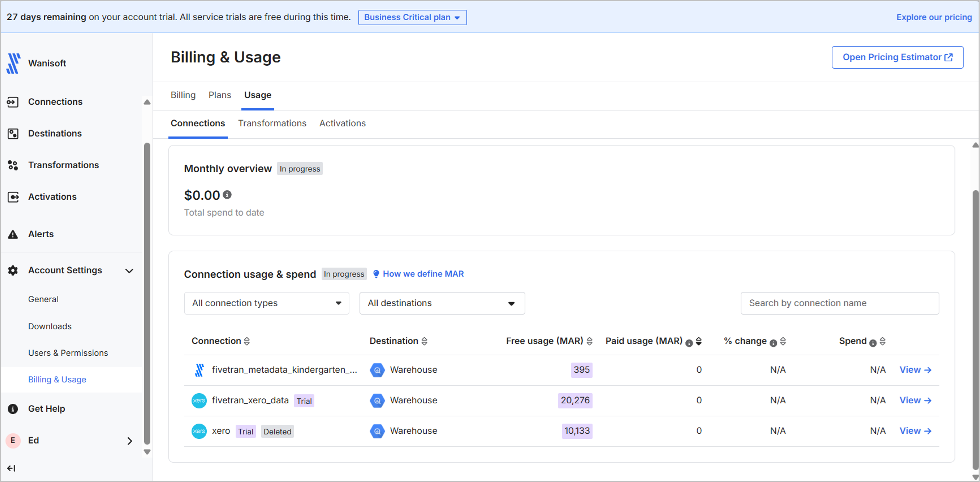
Task: Click the Transformations sidebar icon
Action: pos(13,165)
